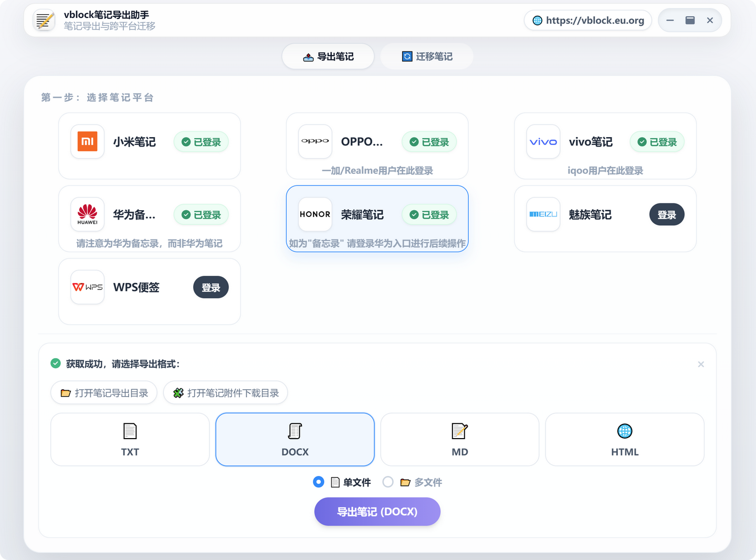Click the 如为"备忘录" hint under 荣耀笔记
Screen dimensions: 756x560
(377, 243)
